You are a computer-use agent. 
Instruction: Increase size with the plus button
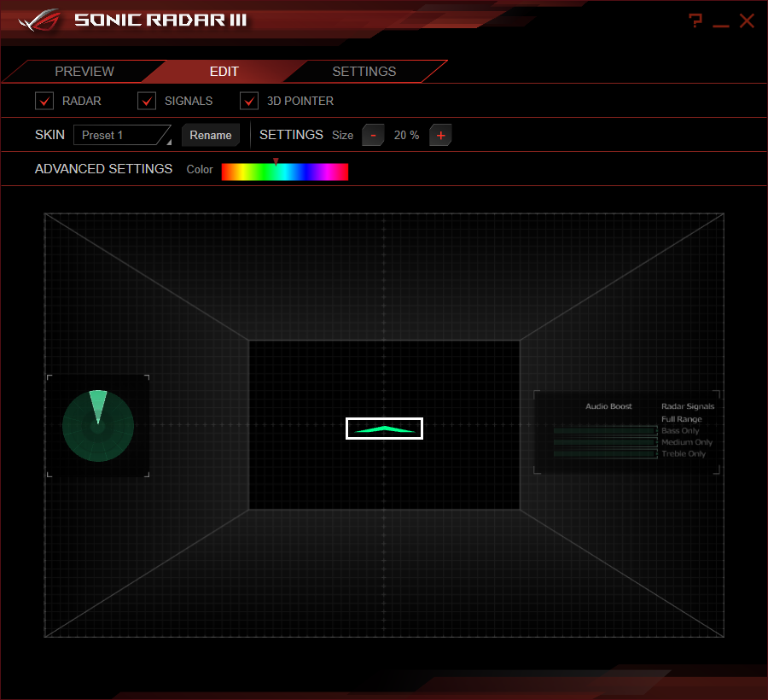440,135
